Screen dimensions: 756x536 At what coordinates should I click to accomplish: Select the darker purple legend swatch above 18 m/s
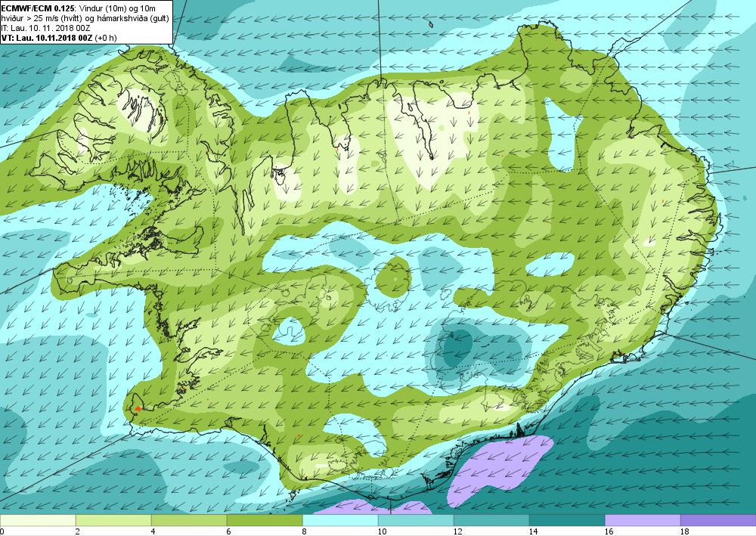click(x=718, y=520)
